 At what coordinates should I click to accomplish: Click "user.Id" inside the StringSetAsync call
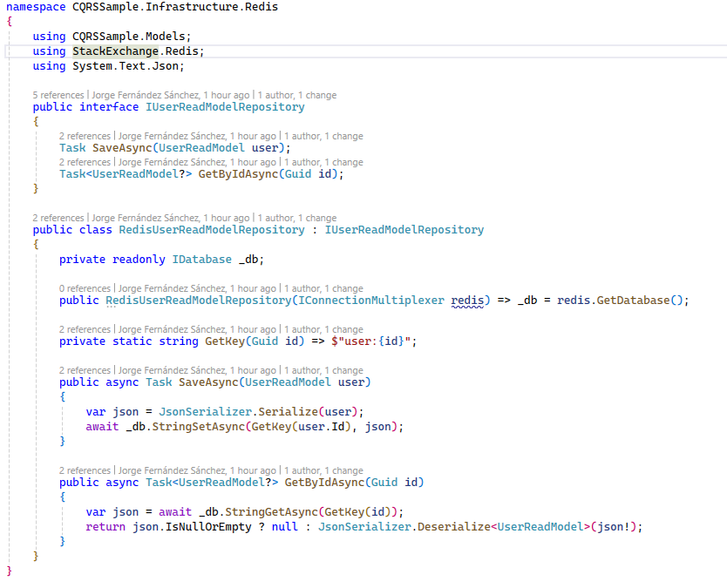coord(321,427)
